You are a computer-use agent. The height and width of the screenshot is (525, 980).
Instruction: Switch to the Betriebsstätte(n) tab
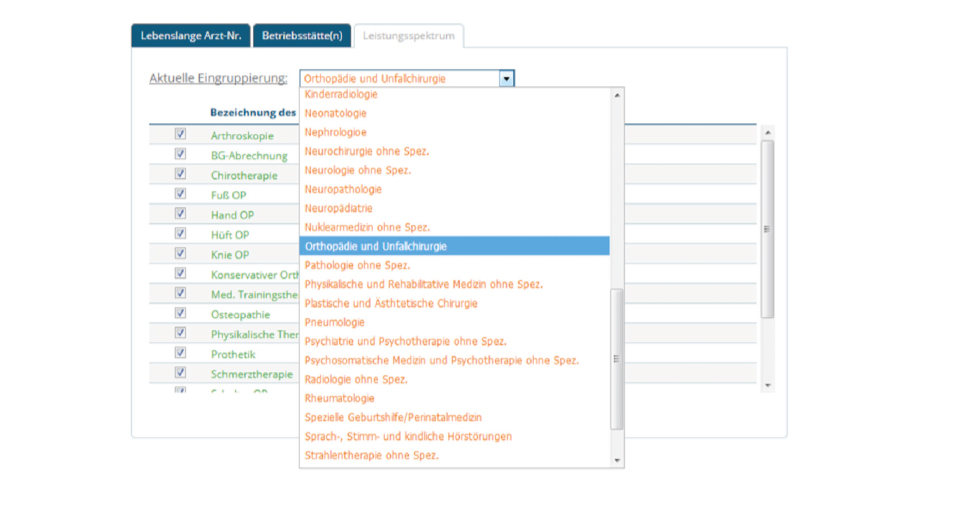(301, 36)
